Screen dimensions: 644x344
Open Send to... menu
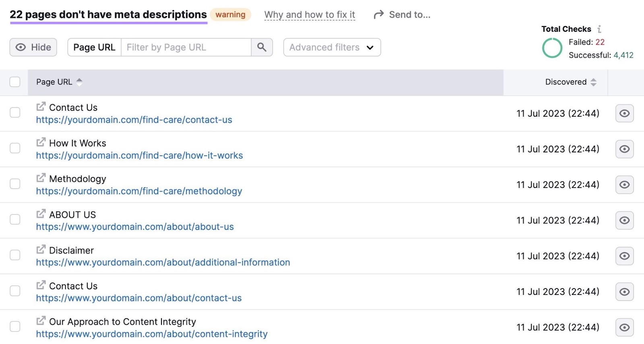click(402, 15)
